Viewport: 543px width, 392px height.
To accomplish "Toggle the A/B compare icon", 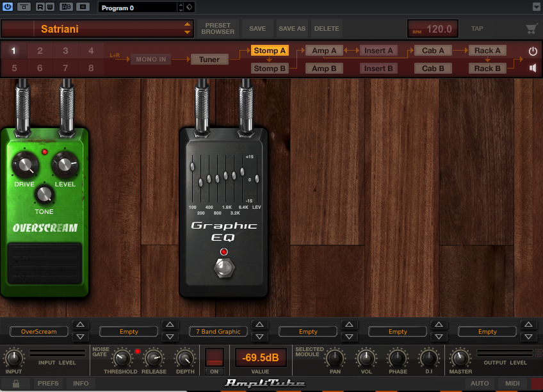I will click(x=66, y=6).
